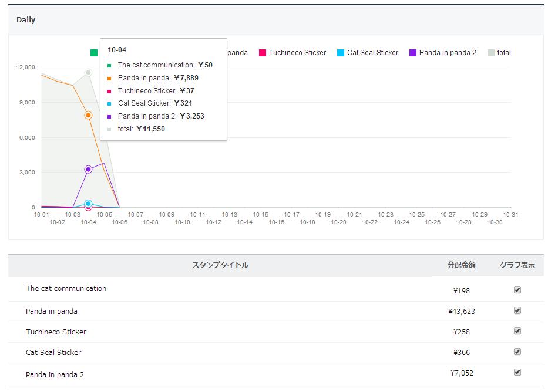Click purple Panda in panda 2 point on 10-04
The image size is (548, 392).
pyautogui.click(x=88, y=169)
